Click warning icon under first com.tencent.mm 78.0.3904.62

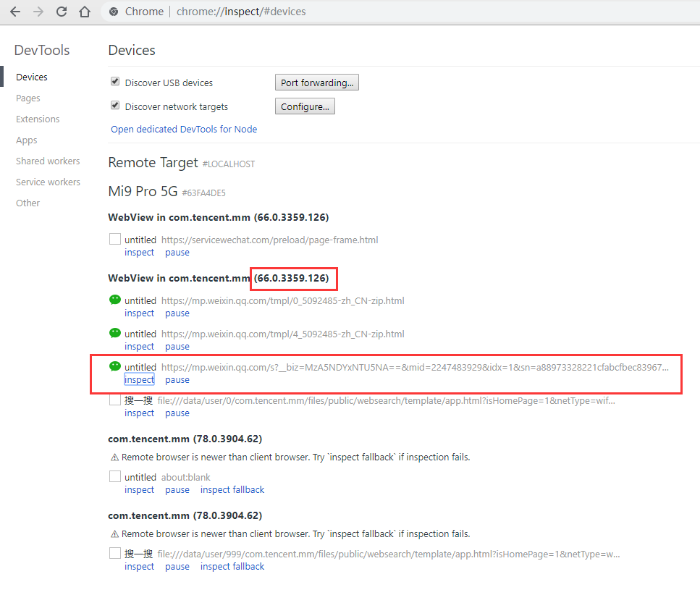[114, 457]
